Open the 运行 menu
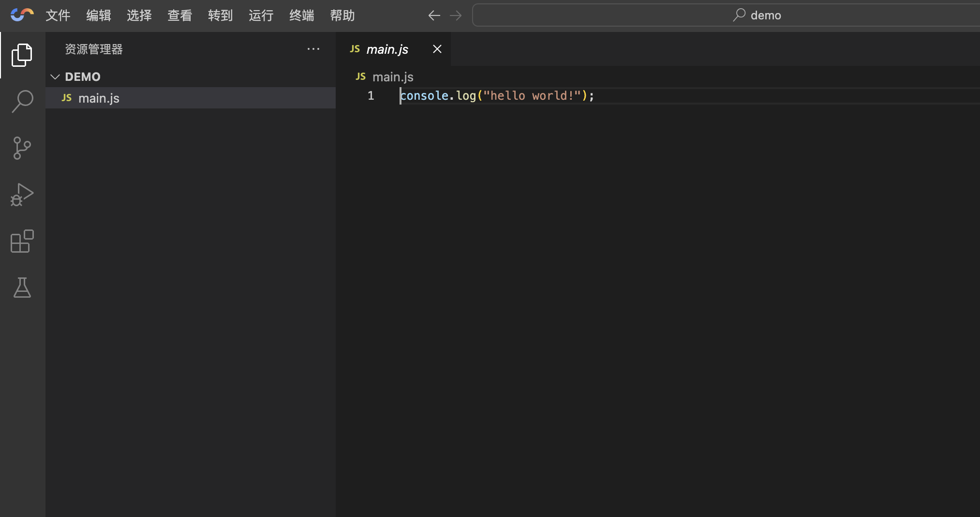This screenshot has height=517, width=980. (261, 15)
